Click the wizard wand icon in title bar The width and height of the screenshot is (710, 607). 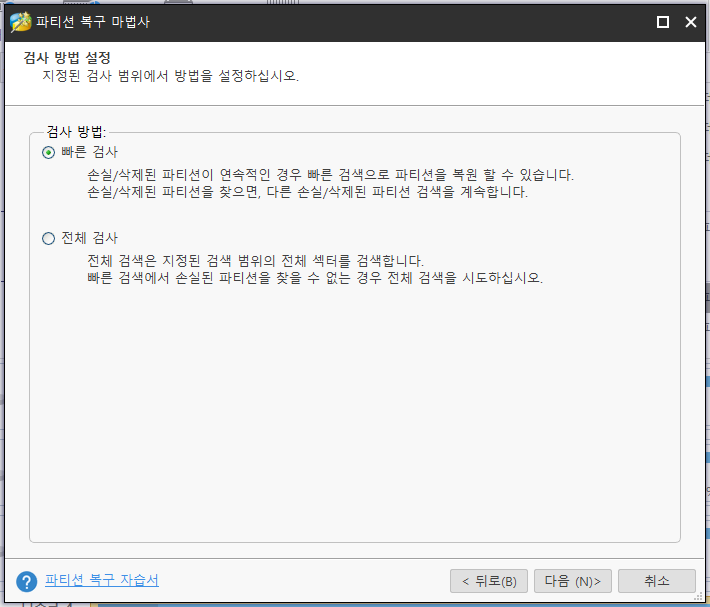pyautogui.click(x=20, y=22)
